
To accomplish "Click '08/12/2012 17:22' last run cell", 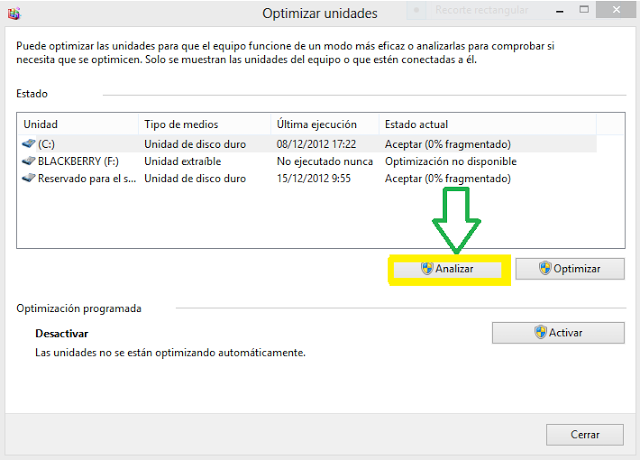I will [316, 144].
